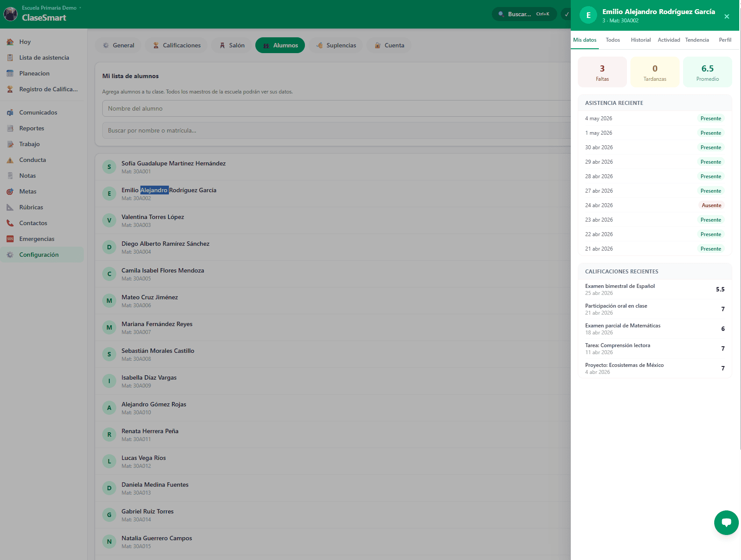Click the Tardanzas count card
741x560 pixels.
[x=655, y=72]
